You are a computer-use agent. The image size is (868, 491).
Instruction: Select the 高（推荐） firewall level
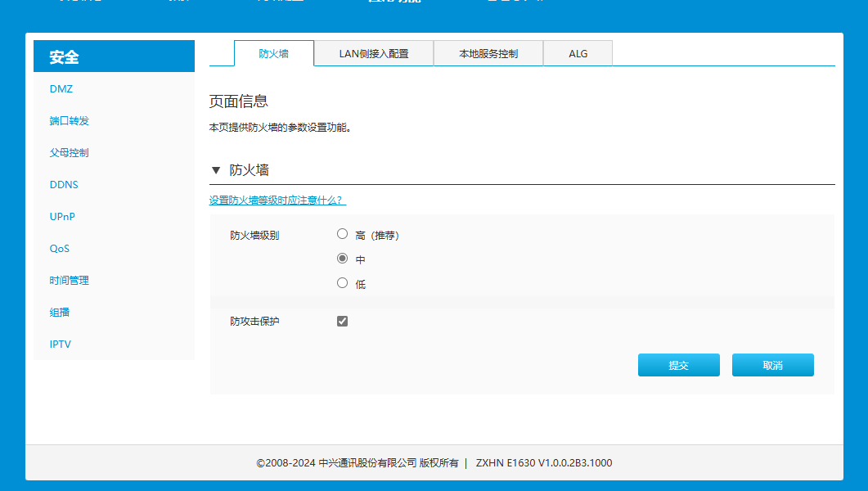[x=342, y=233]
